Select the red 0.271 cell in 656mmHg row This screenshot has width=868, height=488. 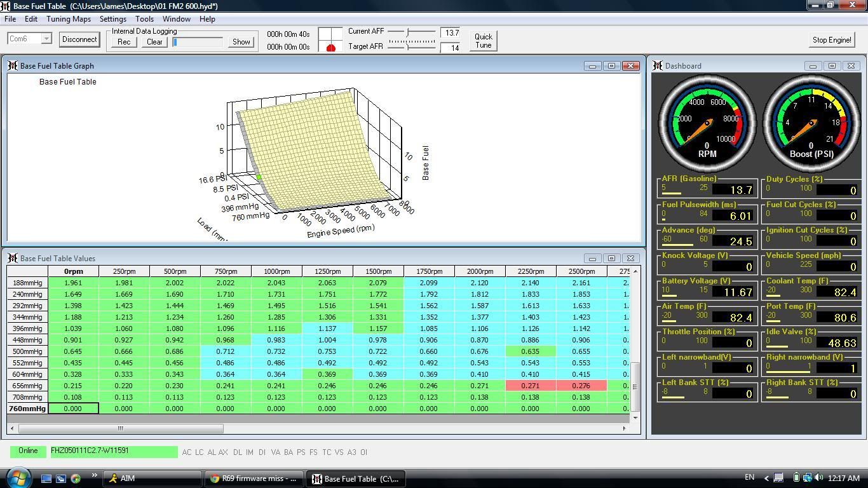tap(531, 386)
